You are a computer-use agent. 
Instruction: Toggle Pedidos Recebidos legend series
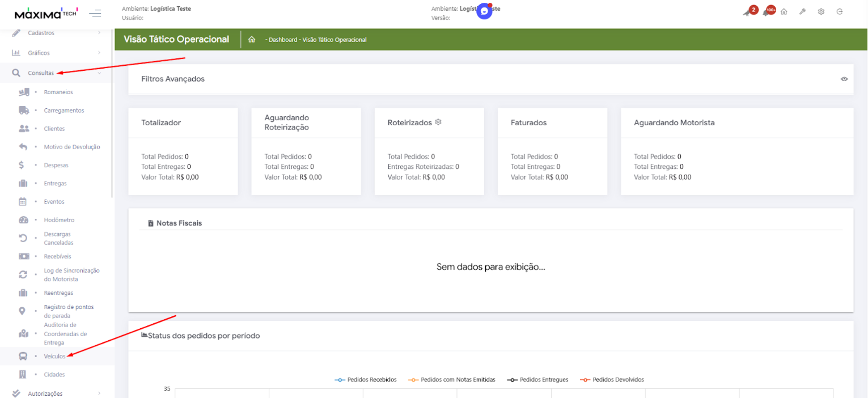point(366,380)
